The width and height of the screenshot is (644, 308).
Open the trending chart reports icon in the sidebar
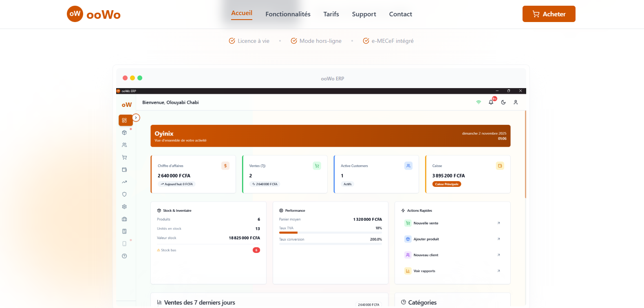(124, 182)
